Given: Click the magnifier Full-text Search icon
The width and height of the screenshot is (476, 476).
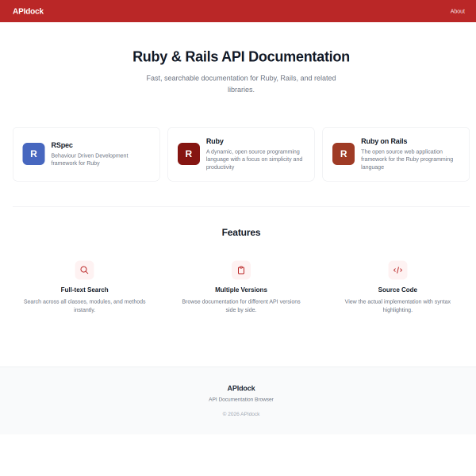Looking at the screenshot, I should pyautogui.click(x=84, y=270).
